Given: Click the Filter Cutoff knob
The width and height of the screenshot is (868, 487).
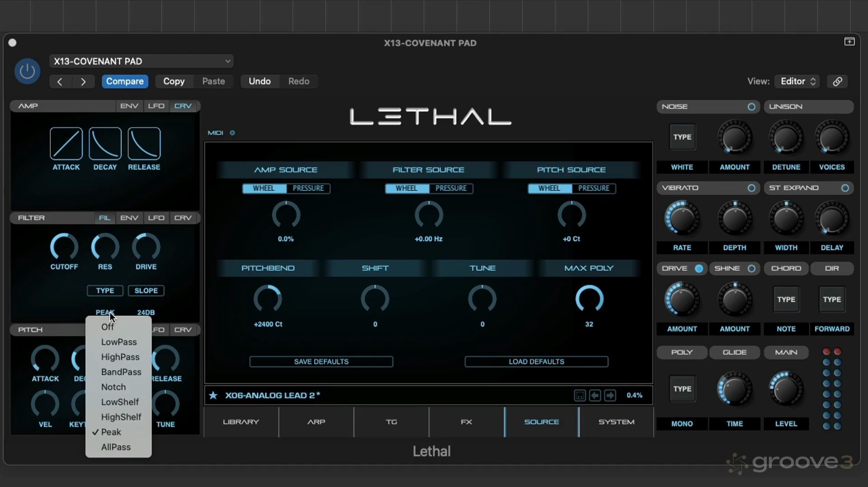Looking at the screenshot, I should pyautogui.click(x=64, y=247).
